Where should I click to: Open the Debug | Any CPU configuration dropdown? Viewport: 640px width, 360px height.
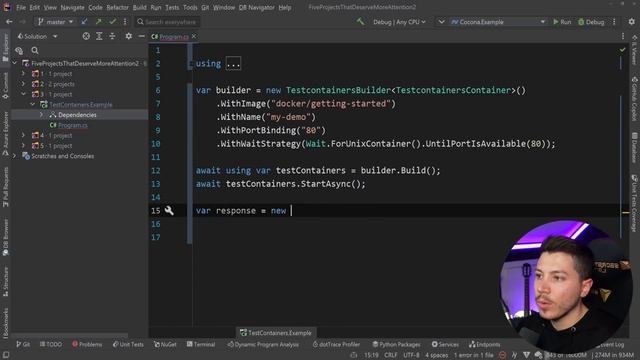coord(399,22)
